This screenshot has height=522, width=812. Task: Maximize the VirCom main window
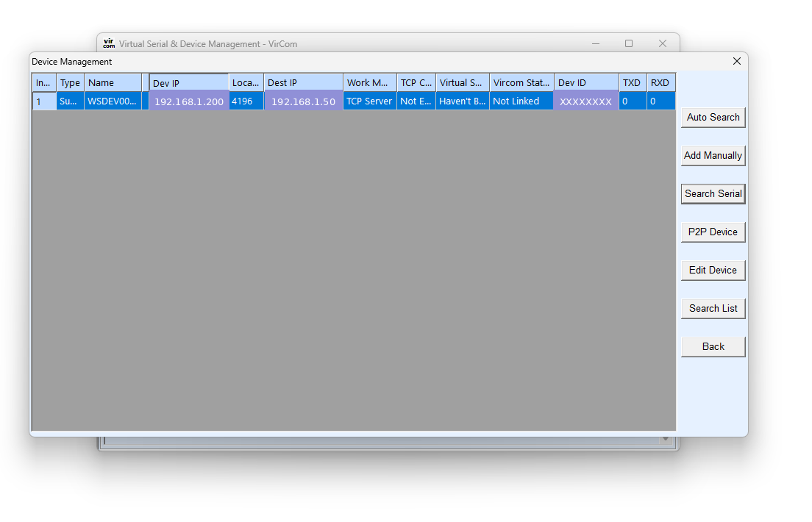pos(629,43)
